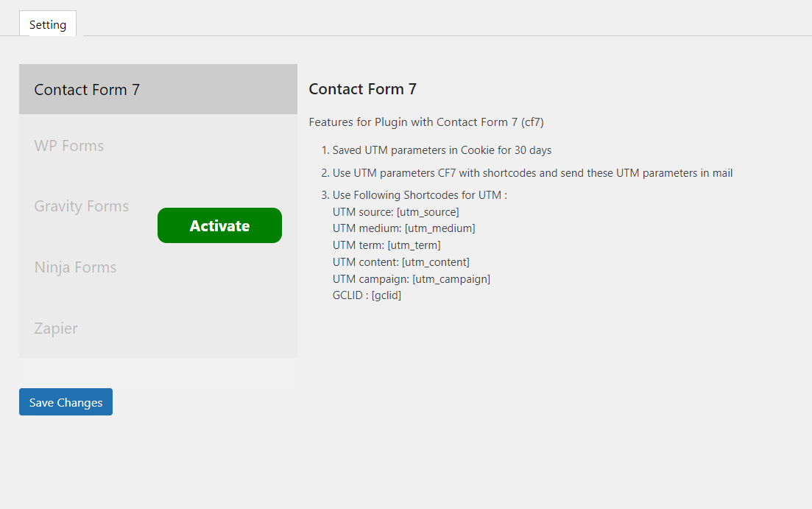The image size is (812, 509).
Task: Select the Zapier integration option
Action: (x=55, y=328)
